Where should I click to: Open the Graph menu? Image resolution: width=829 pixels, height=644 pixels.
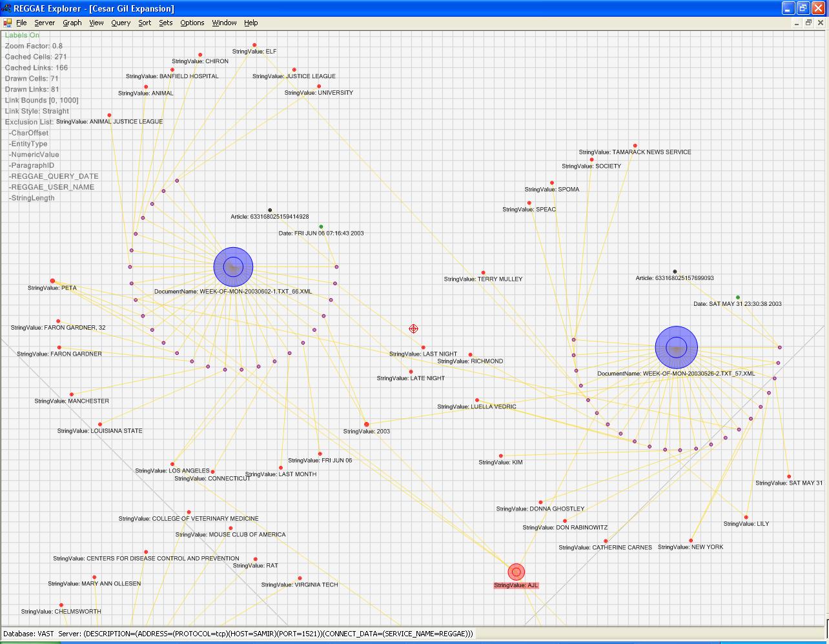(72, 23)
